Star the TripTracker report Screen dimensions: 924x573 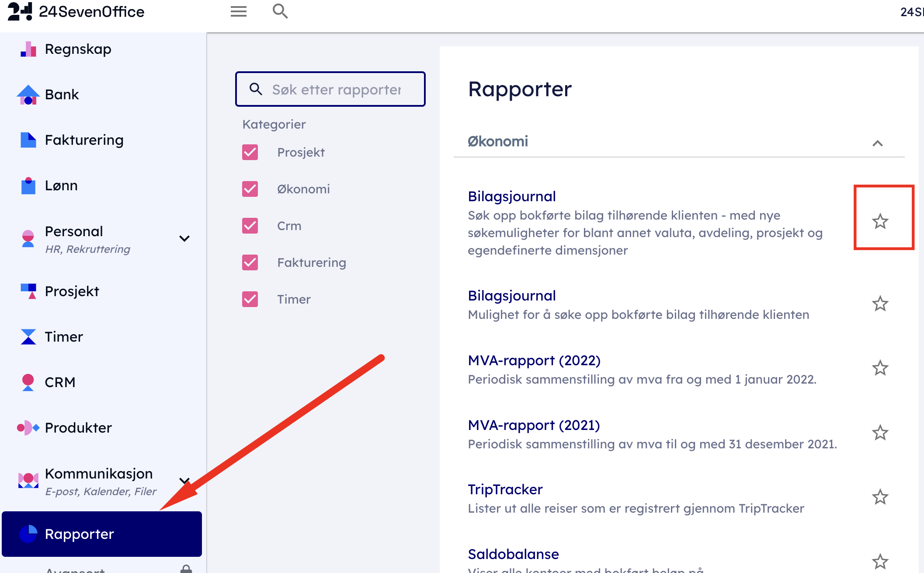(880, 497)
